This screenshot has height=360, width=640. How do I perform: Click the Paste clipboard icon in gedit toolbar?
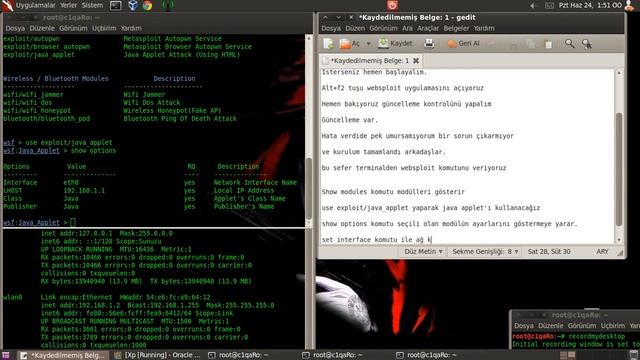pos(548,44)
